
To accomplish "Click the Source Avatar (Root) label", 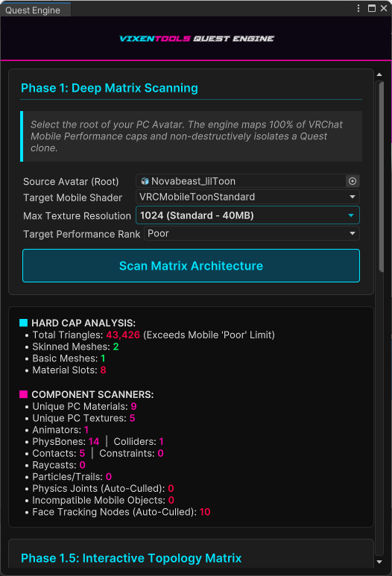I will pos(71,182).
